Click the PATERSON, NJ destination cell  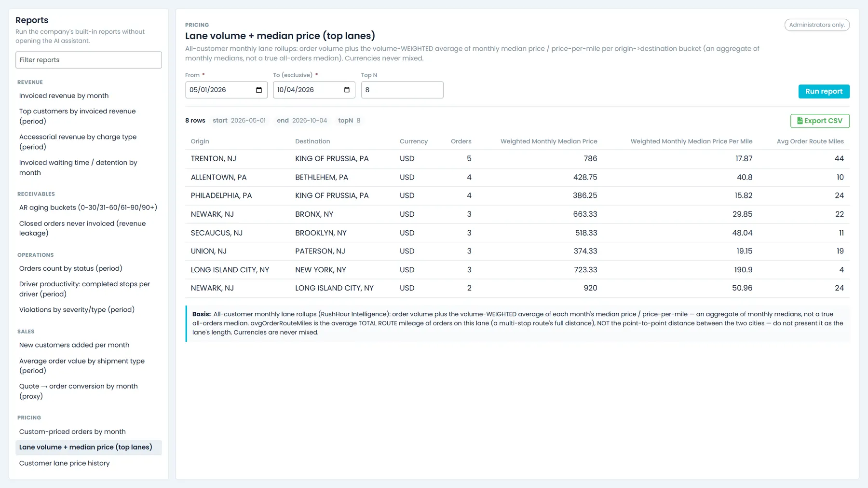tap(320, 251)
